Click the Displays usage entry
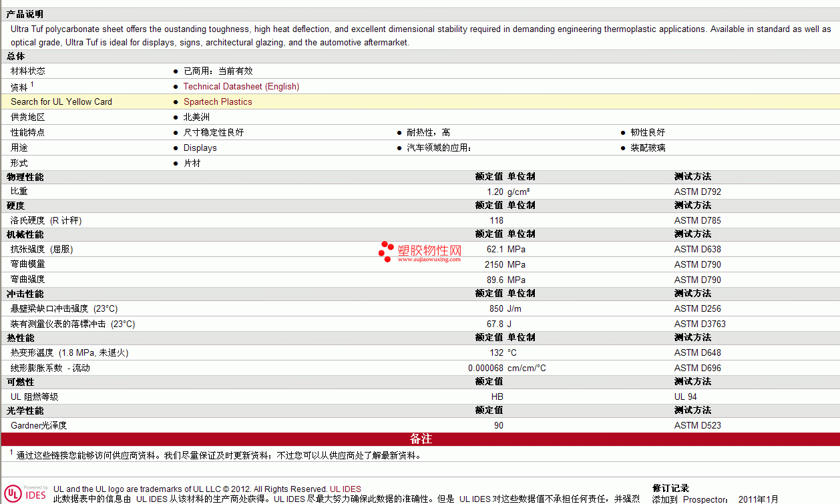The image size is (840, 504). [200, 148]
